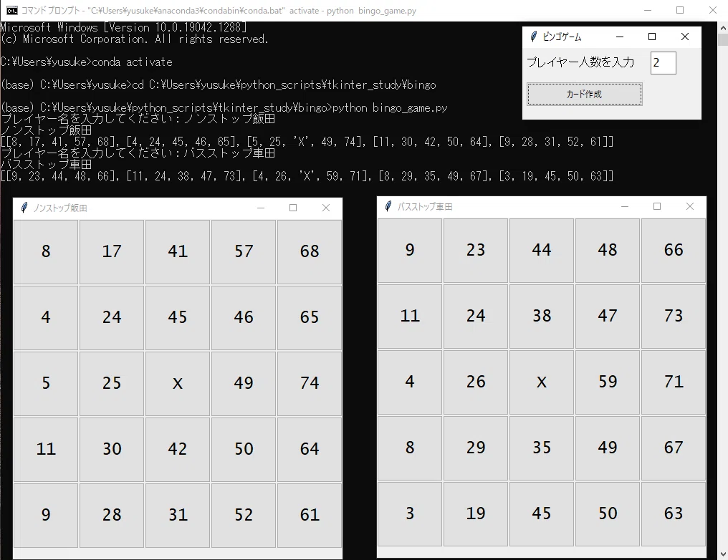The image size is (728, 560).
Task: Choose 11 on ノンストップ飯田 card
Action: (46, 449)
